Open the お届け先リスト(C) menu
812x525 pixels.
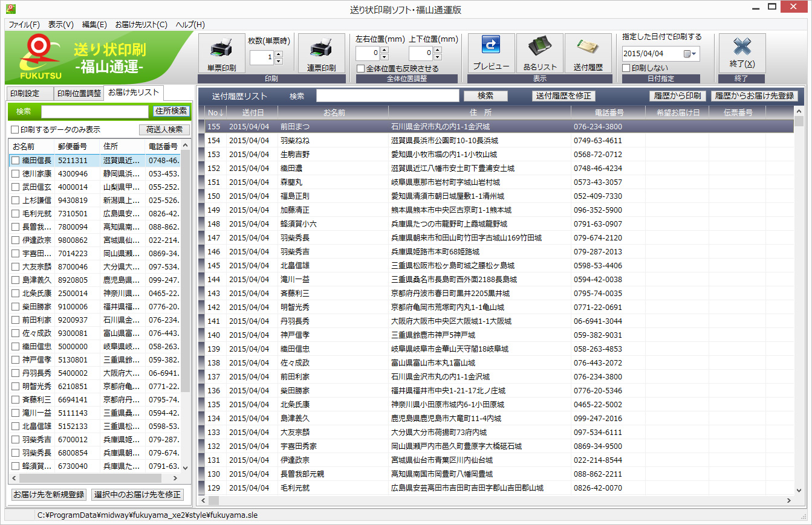141,25
